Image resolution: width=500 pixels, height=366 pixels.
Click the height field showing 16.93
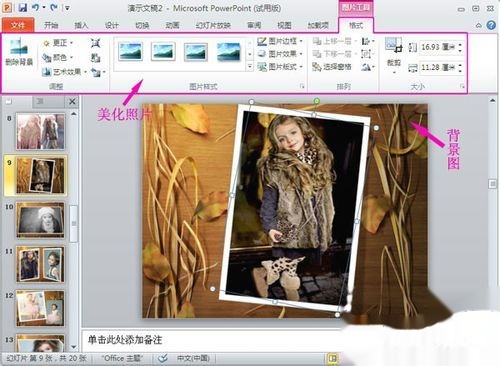(437, 47)
